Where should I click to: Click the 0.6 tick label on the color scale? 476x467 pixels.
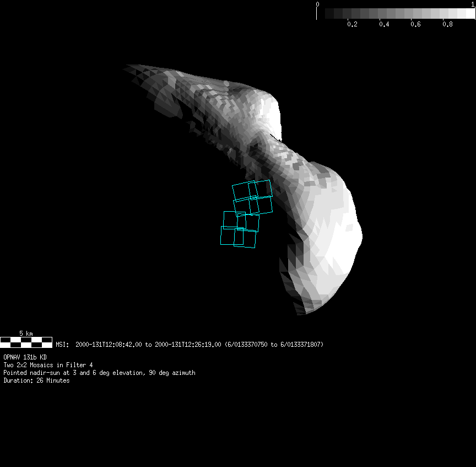415,24
